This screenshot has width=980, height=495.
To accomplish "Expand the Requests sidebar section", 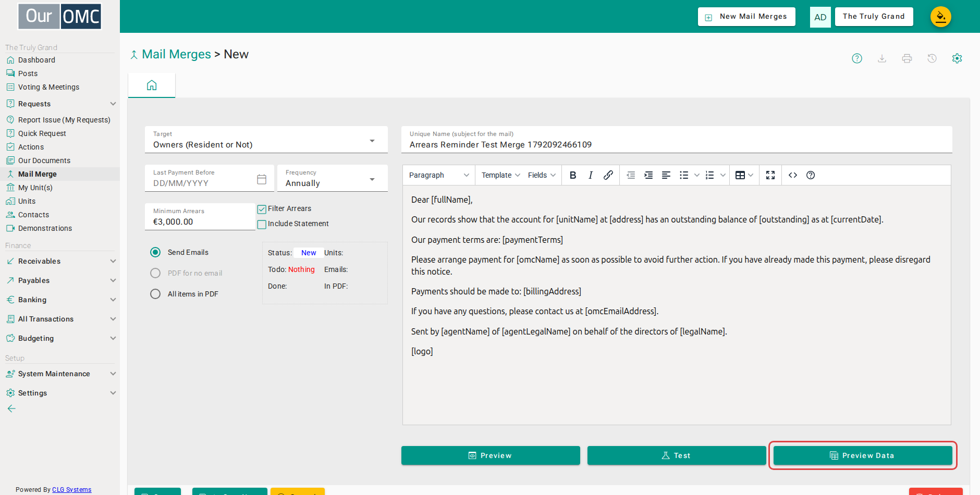I will (60, 104).
